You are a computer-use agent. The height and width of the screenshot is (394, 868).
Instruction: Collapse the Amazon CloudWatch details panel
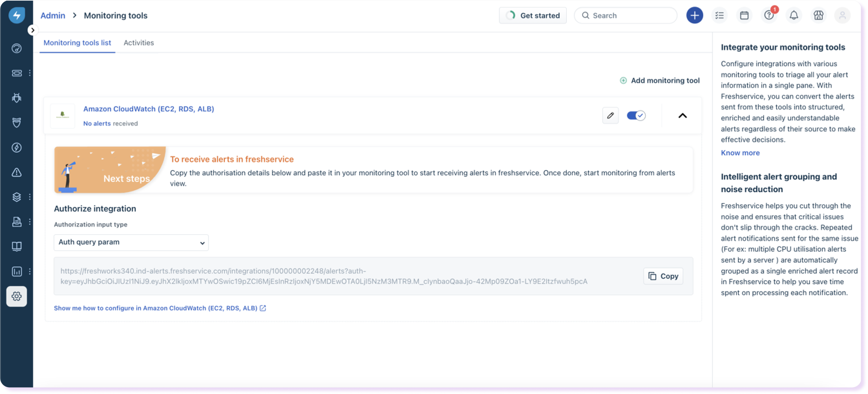682,116
